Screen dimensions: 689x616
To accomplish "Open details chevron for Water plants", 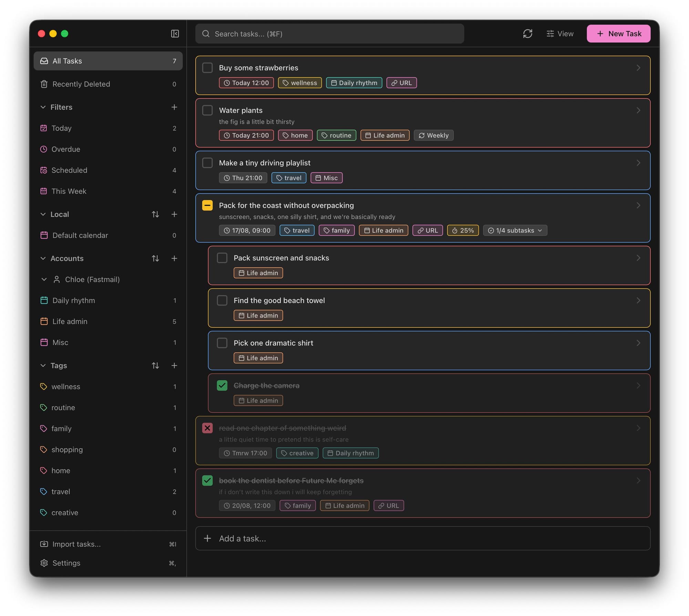I will (x=638, y=110).
